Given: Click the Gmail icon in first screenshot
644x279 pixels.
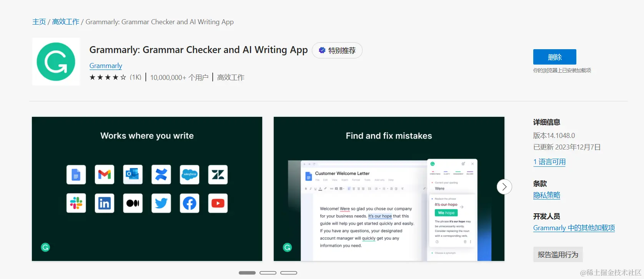Looking at the screenshot, I should pos(105,174).
